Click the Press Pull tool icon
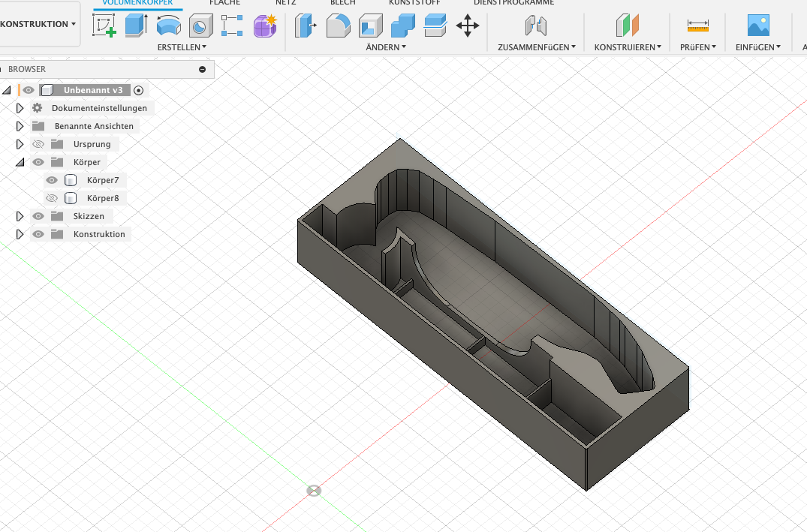 [x=306, y=26]
